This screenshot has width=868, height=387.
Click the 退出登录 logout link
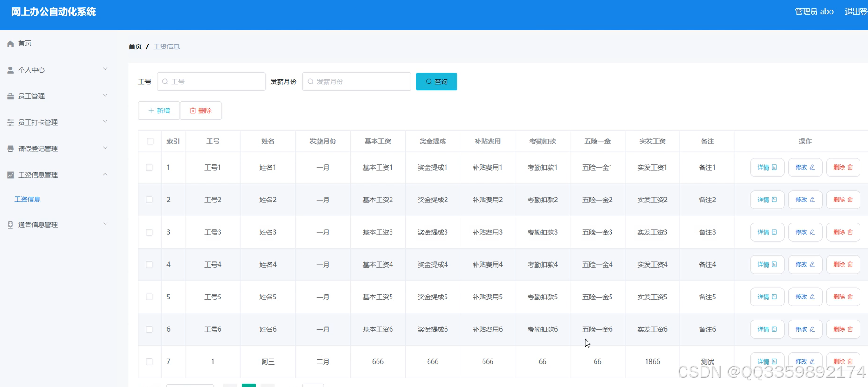856,11
